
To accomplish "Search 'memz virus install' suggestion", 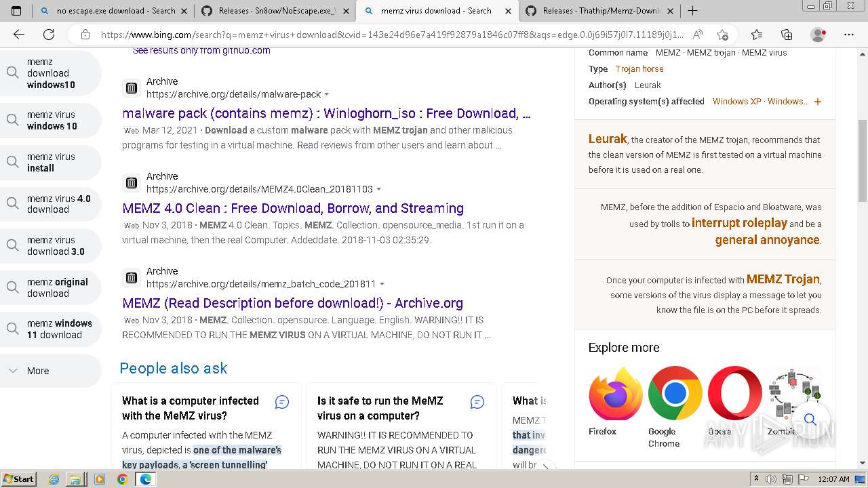I will click(x=51, y=162).
